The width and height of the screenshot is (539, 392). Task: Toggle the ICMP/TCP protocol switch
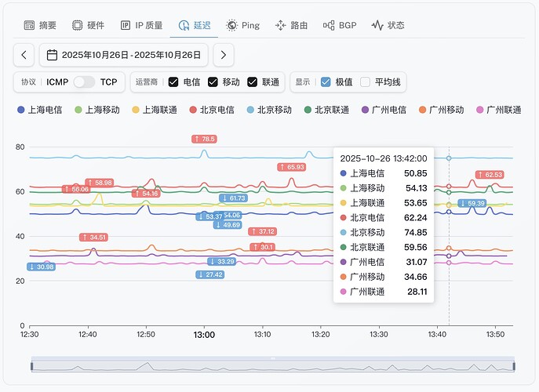[x=84, y=82]
